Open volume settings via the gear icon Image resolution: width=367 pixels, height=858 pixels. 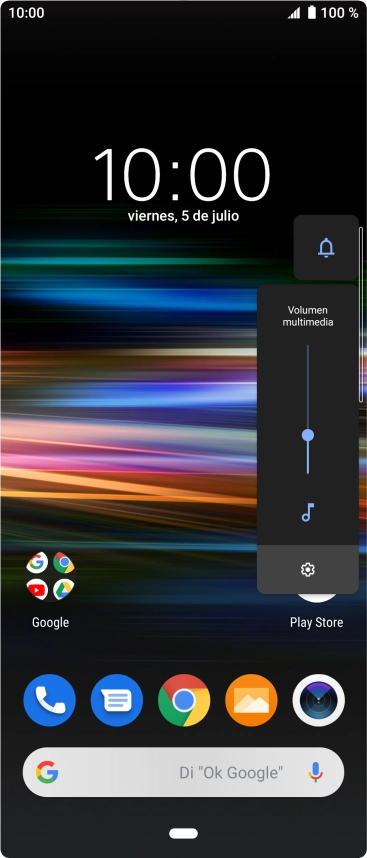308,570
